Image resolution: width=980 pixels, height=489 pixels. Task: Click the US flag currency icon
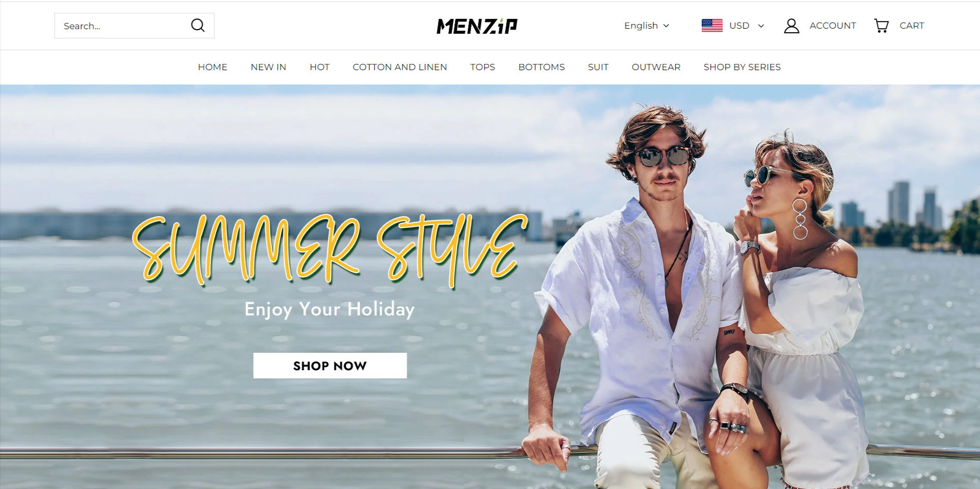[x=712, y=26]
